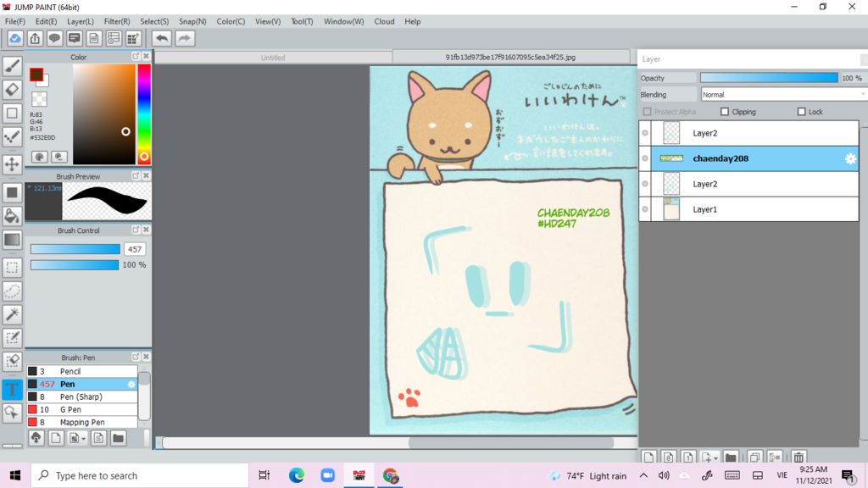Open Zoom app from taskbar

click(328, 475)
